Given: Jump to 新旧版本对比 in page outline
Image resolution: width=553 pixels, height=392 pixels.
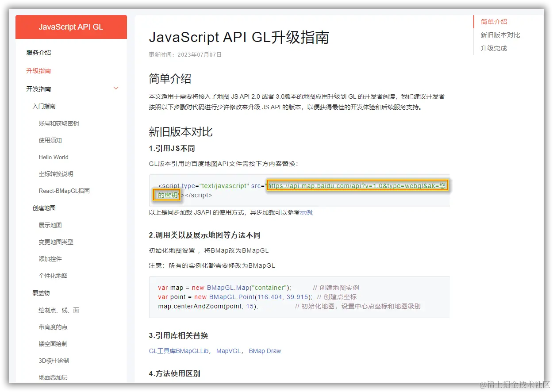Looking at the screenshot, I should click(x=500, y=35).
